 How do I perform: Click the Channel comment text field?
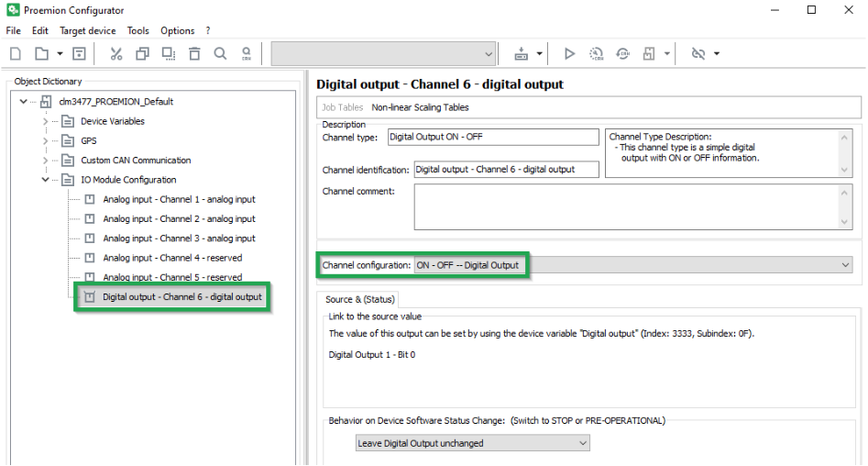click(x=625, y=206)
